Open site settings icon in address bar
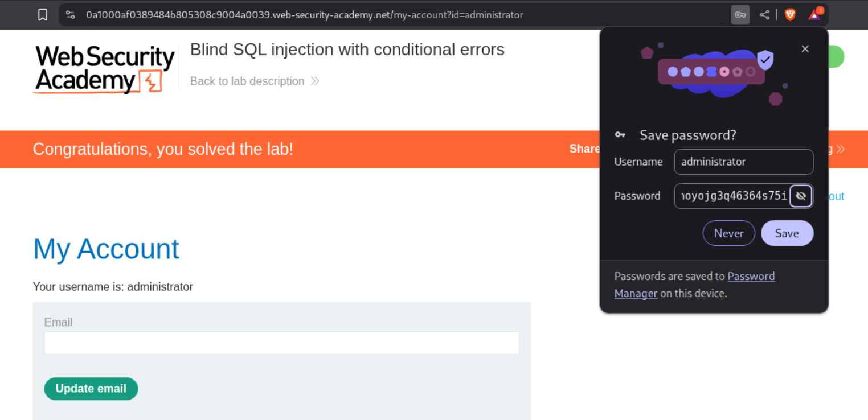The height and width of the screenshot is (420, 868). pos(70,15)
